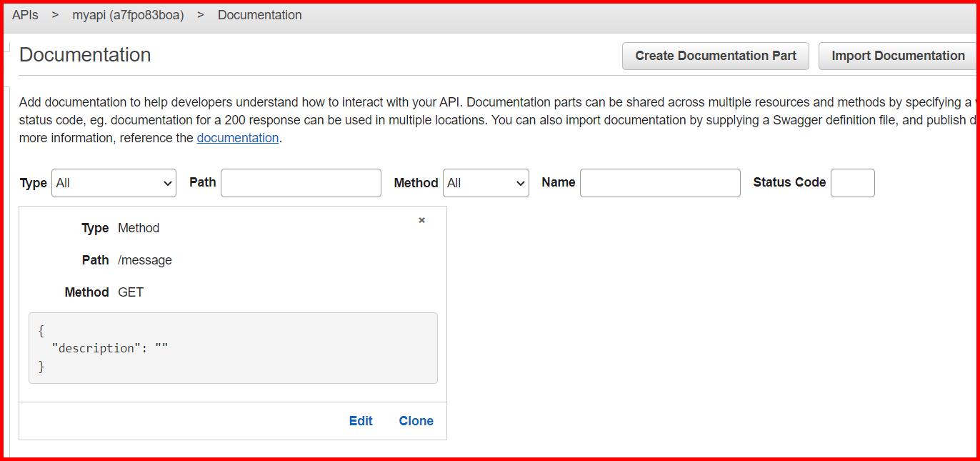Viewport: 980px width, 461px height.
Task: Click the JSON description editor area
Action: (x=233, y=348)
